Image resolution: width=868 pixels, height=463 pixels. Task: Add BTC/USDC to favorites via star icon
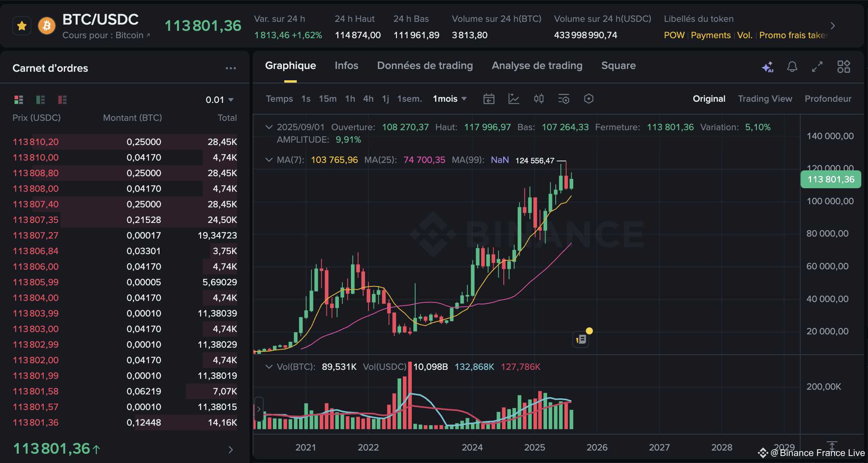tap(22, 26)
